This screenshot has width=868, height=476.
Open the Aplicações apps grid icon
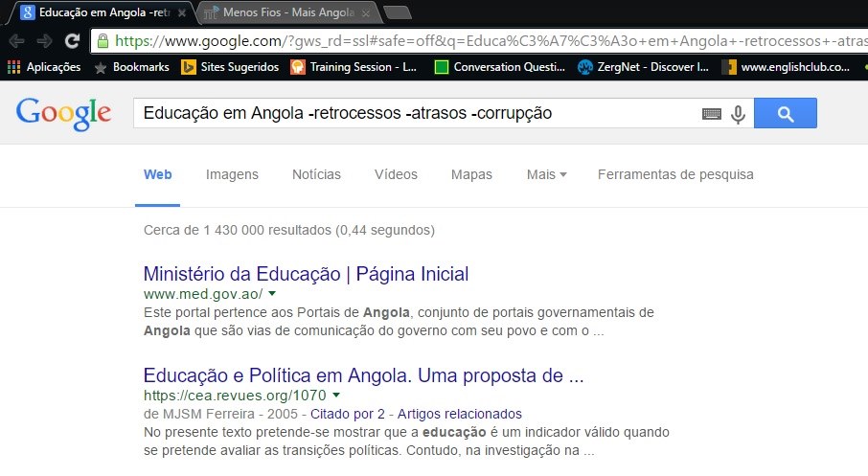click(13, 67)
